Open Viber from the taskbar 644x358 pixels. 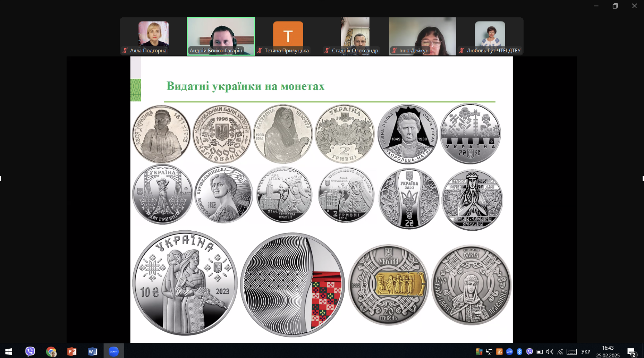30,351
